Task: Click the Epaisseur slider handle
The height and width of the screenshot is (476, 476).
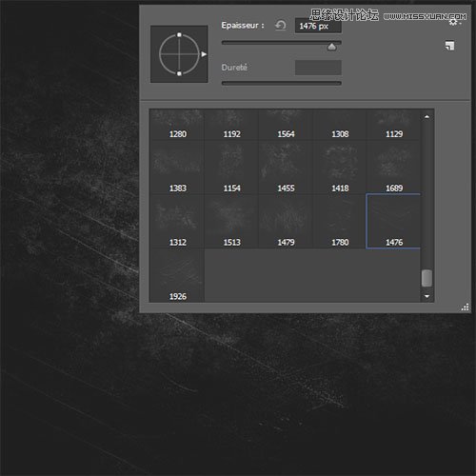Action: [331, 47]
